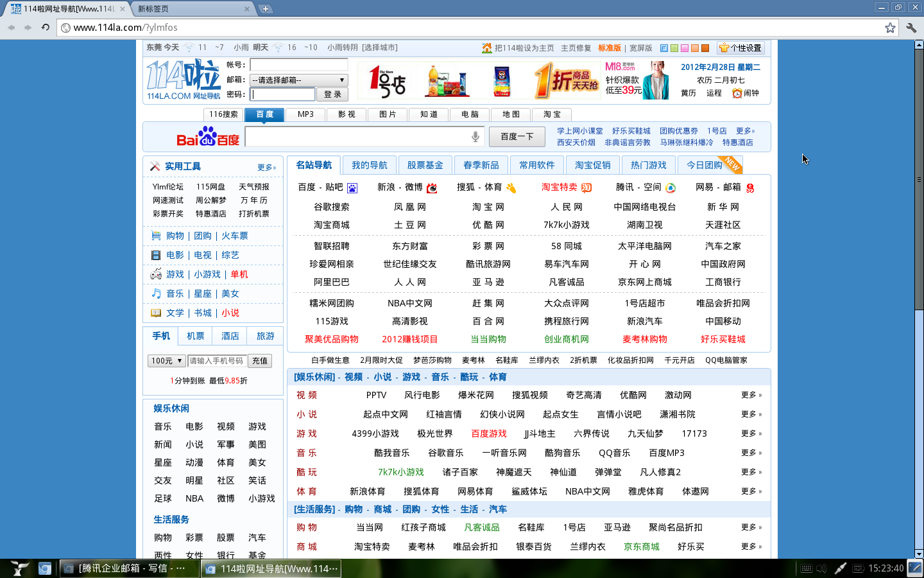The image size is (924, 578).
Task: Click the 充值 recharge button
Action: pyautogui.click(x=260, y=361)
